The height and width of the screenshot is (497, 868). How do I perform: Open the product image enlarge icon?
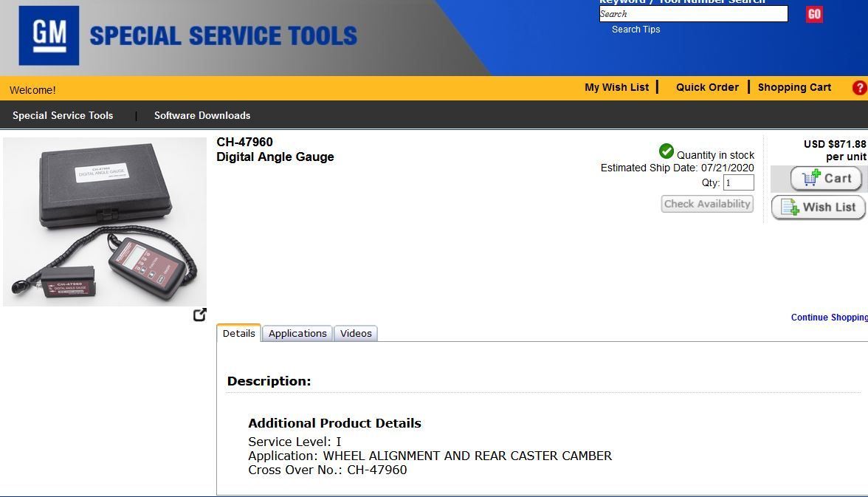(x=200, y=314)
